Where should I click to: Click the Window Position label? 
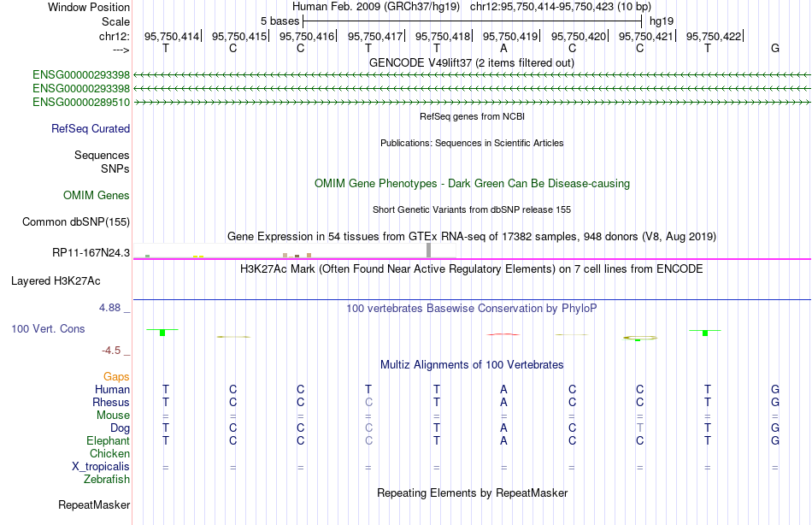tap(89, 7)
